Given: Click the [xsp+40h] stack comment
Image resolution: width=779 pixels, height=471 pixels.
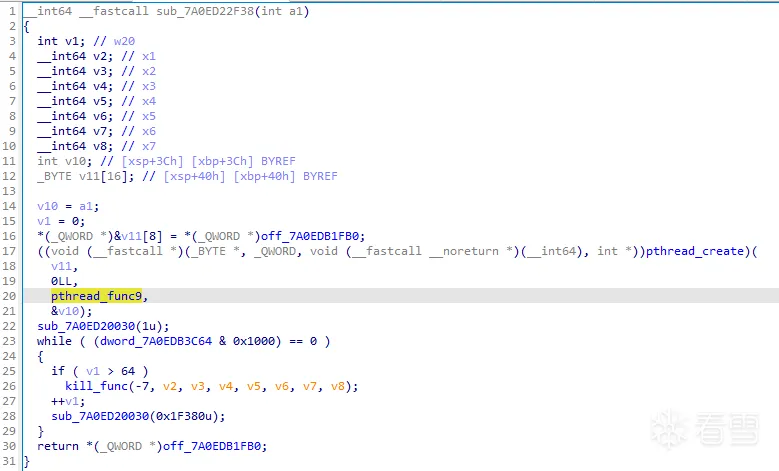Looking at the screenshot, I should click(x=195, y=176).
